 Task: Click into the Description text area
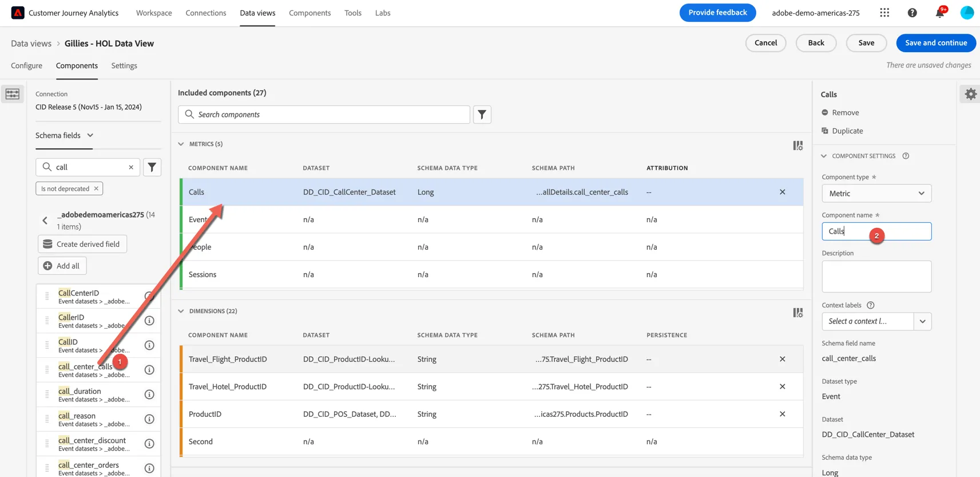(x=876, y=277)
